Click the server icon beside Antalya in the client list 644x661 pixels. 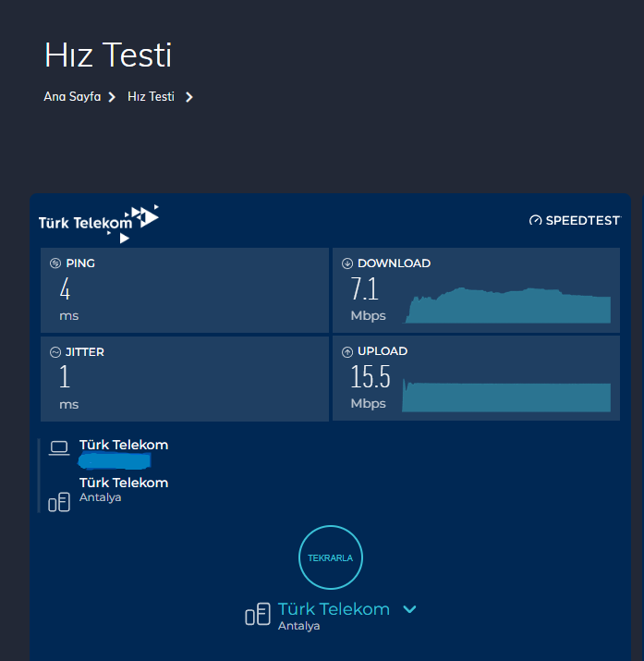click(59, 502)
